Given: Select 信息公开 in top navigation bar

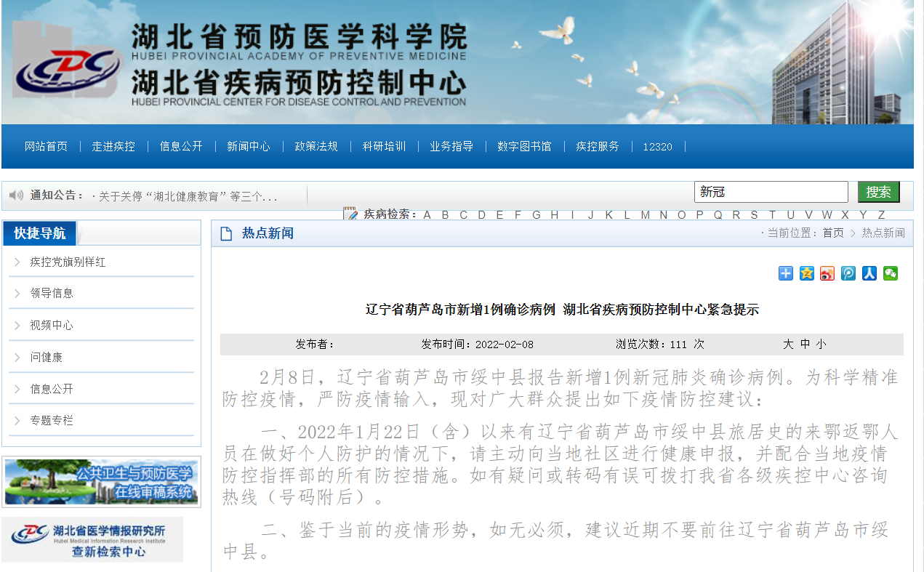Looking at the screenshot, I should [x=181, y=146].
